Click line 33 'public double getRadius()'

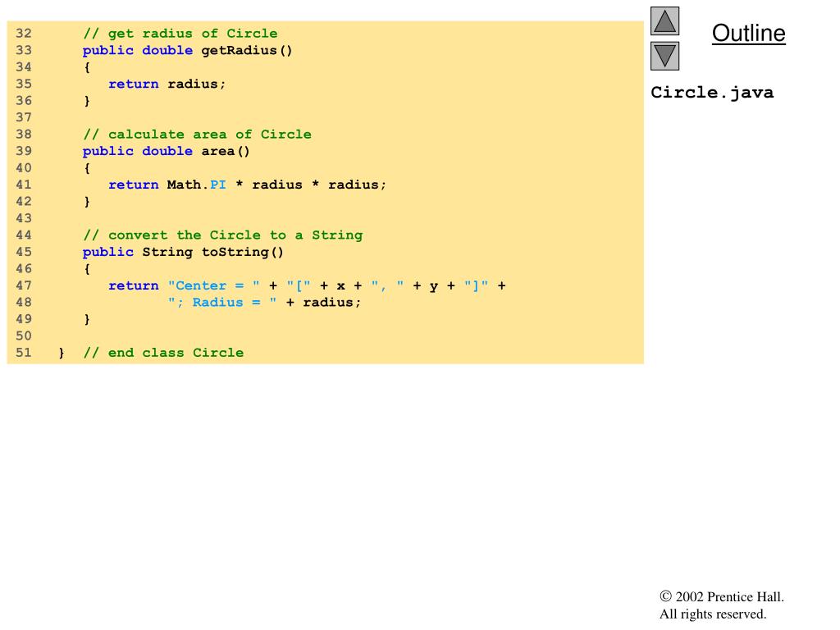coord(188,50)
